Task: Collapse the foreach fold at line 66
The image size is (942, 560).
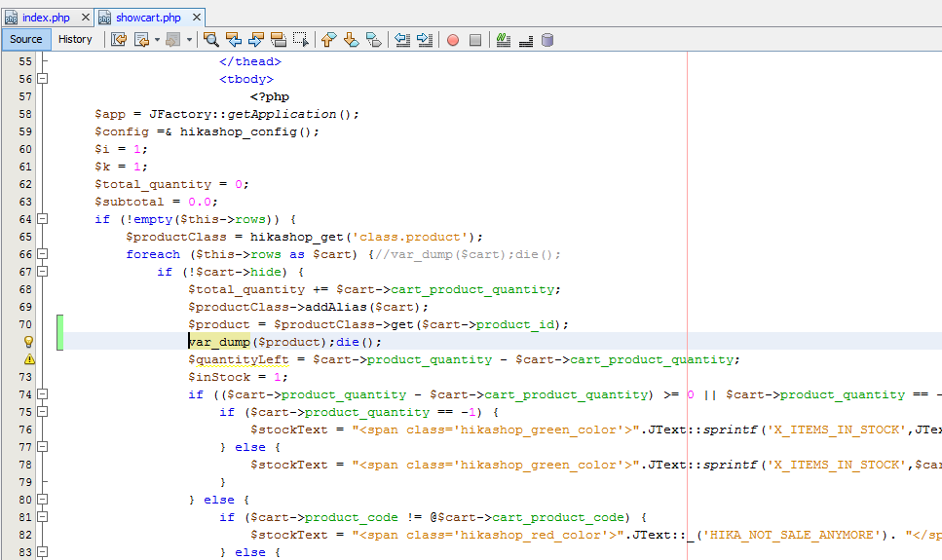Action: (x=43, y=254)
